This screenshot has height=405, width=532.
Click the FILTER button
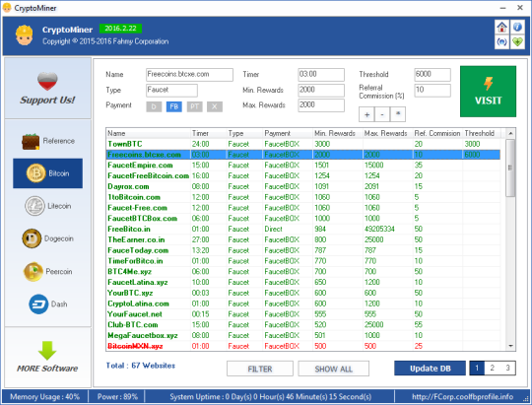(260, 369)
